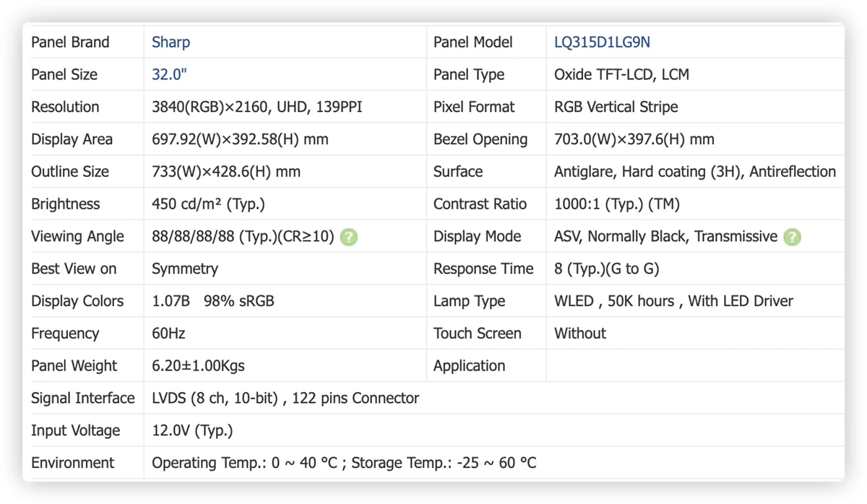
Task: Select the Contrast Ratio label
Action: pyautogui.click(x=480, y=204)
